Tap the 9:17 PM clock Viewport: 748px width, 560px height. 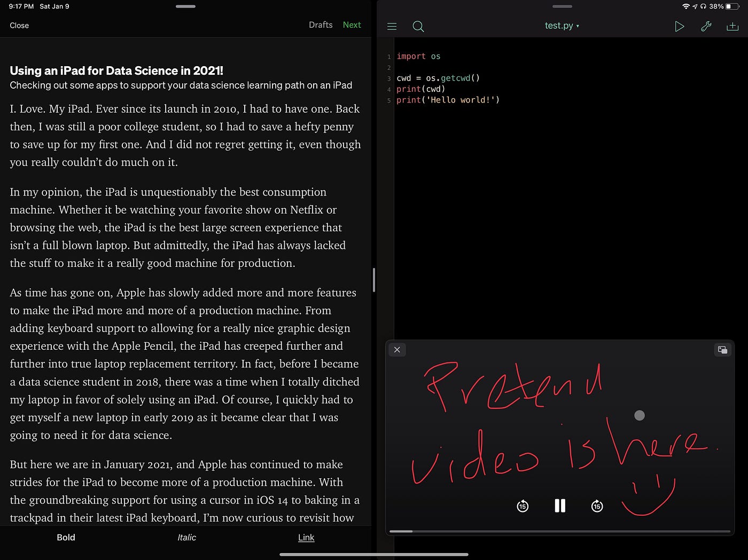21,6
